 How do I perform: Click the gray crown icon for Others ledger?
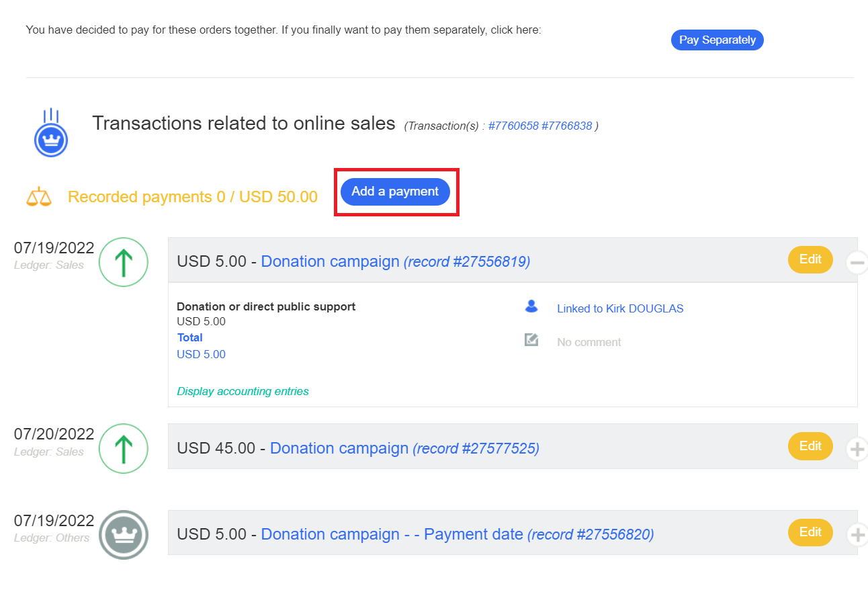point(124,535)
